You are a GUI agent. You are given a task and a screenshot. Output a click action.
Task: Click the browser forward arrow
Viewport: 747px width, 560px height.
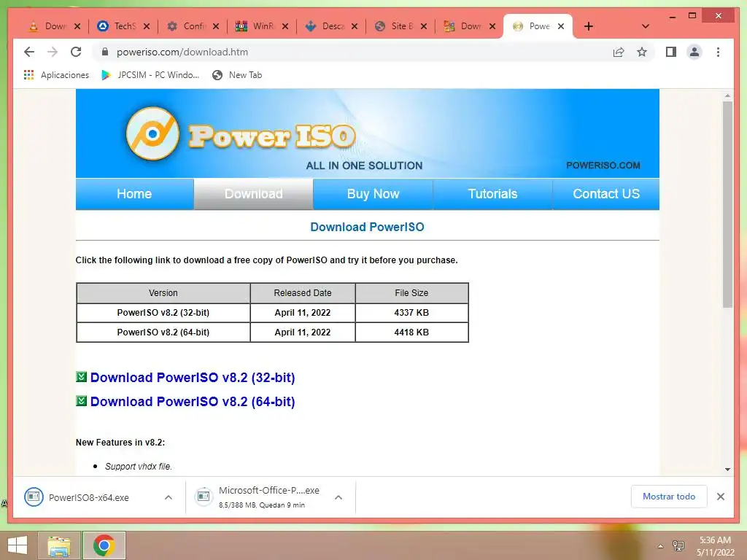point(53,52)
